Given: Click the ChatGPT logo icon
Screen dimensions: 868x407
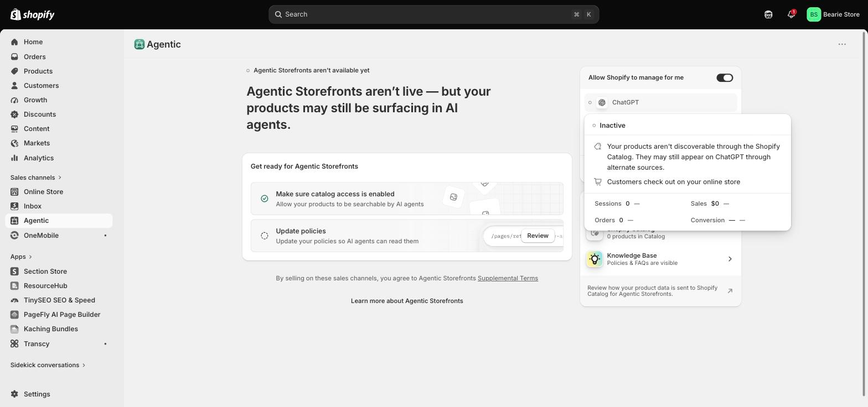Looking at the screenshot, I should (x=602, y=102).
